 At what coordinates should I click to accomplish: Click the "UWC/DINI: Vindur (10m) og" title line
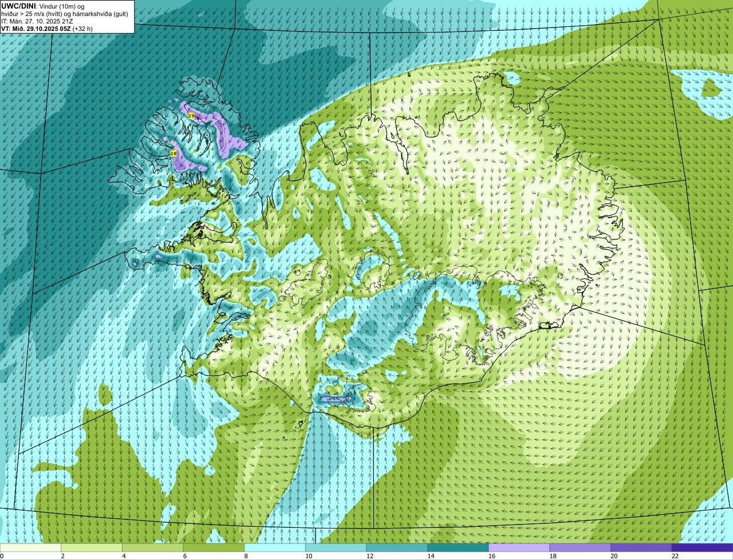tap(43, 6)
